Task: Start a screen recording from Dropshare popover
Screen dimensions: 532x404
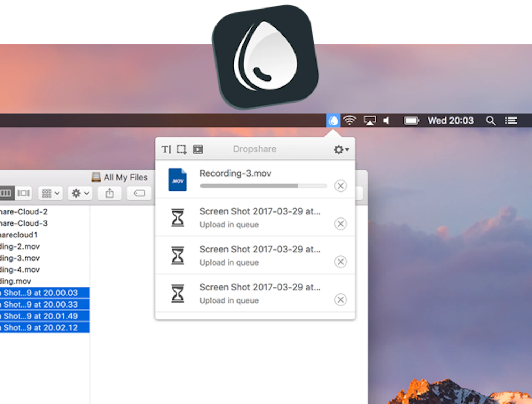Action: pyautogui.click(x=198, y=149)
